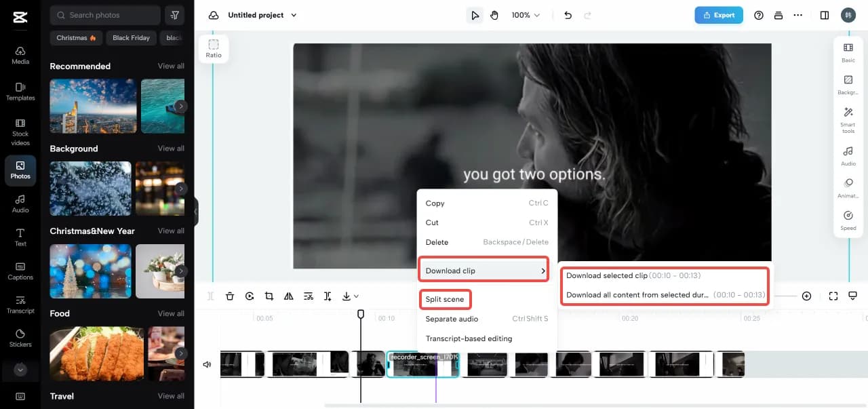Open the Speed panel on right sidebar

(x=848, y=220)
